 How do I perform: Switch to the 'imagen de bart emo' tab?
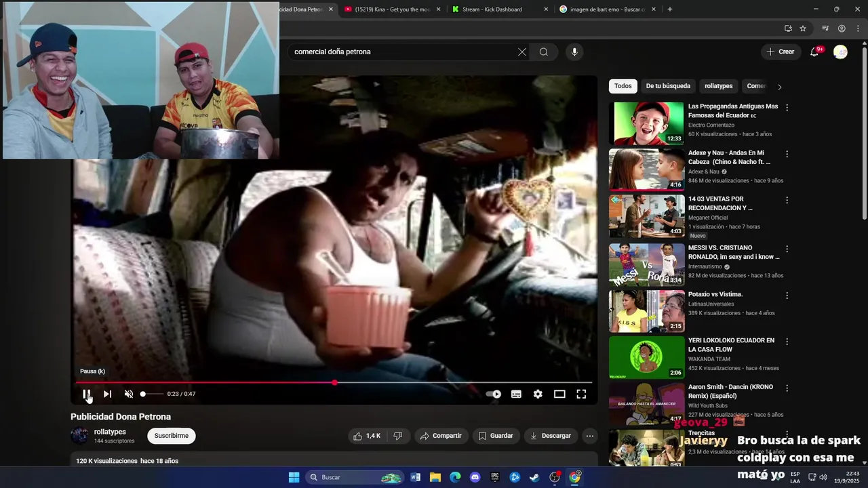pyautogui.click(x=607, y=9)
